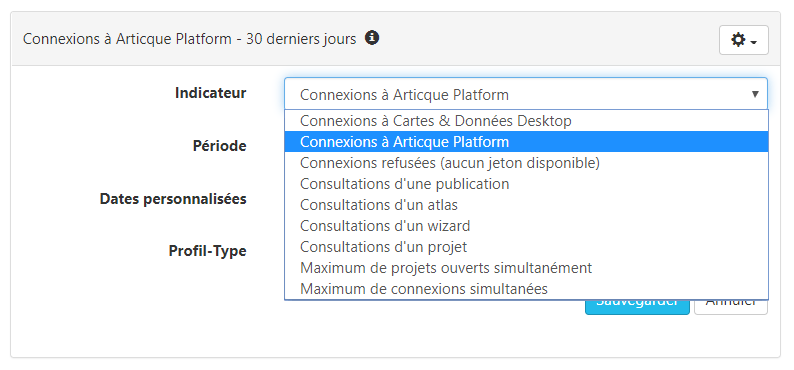
Task: Click the Sauvegarder button
Action: point(637,307)
